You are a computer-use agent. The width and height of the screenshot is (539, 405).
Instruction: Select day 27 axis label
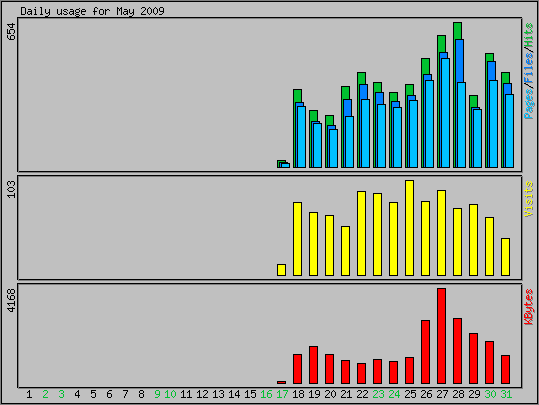coord(442,394)
